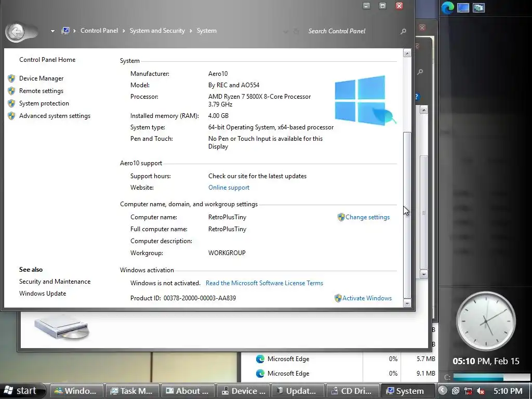Open Windows Update under See also

43,294
